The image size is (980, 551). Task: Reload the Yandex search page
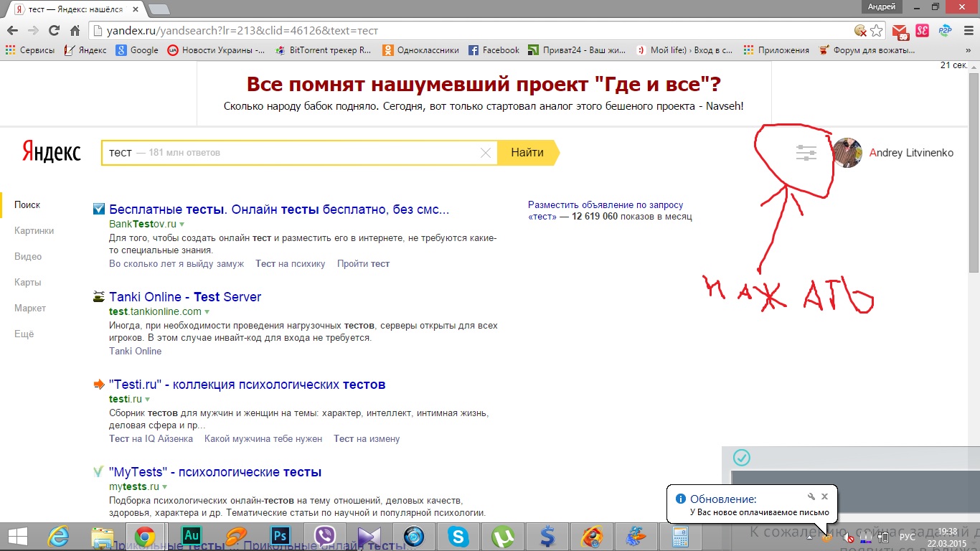click(x=54, y=31)
